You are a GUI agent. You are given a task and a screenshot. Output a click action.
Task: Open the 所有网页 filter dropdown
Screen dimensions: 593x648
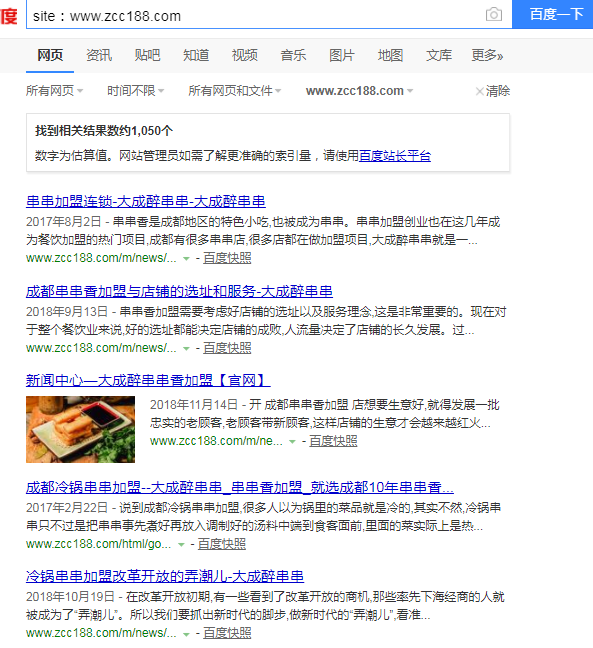coord(55,91)
